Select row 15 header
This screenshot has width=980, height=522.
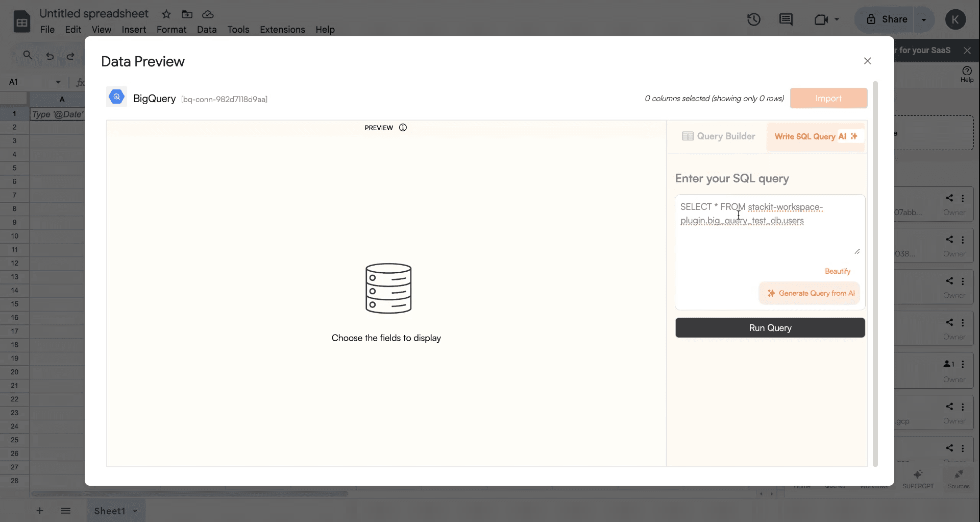tap(15, 304)
